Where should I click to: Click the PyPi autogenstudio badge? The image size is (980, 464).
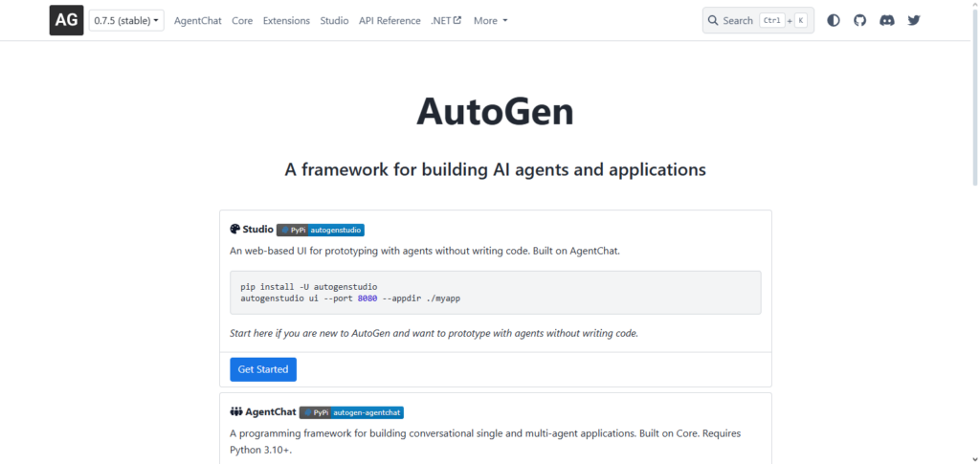[321, 230]
